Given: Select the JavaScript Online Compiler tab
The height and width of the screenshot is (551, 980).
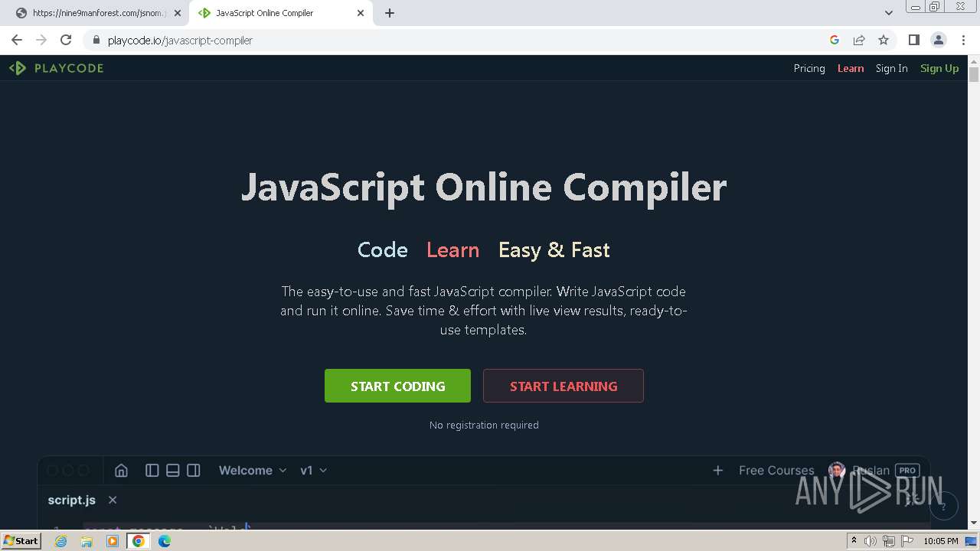Looking at the screenshot, I should [280, 13].
